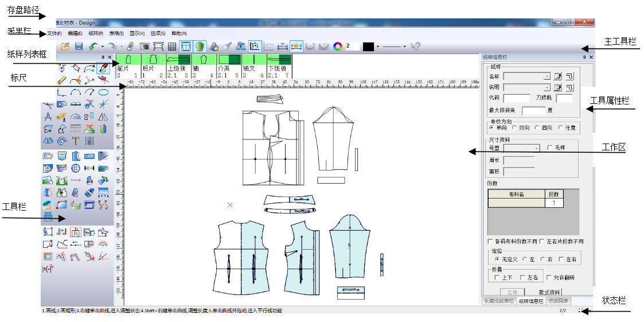Select the 左 positioning radio button
Image resolution: width=644 pixels, height=322 pixels.
coord(525,259)
